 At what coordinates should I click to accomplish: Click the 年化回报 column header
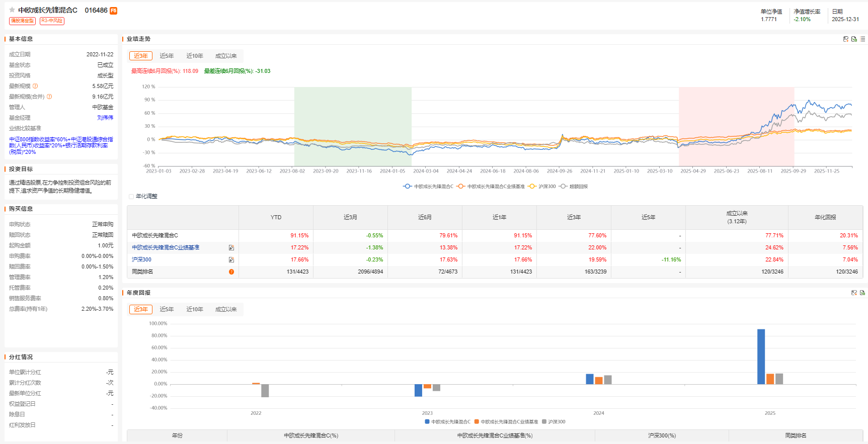(825, 217)
